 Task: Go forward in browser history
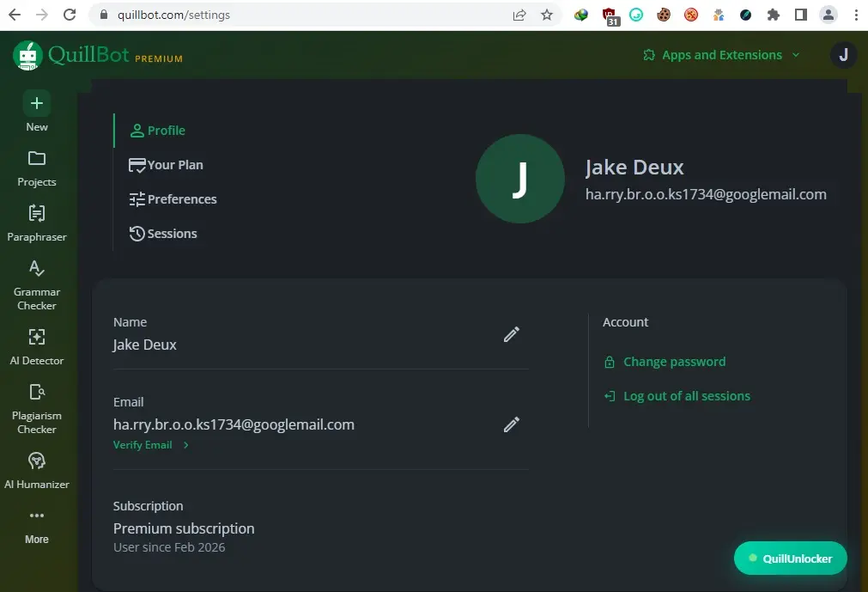click(42, 15)
